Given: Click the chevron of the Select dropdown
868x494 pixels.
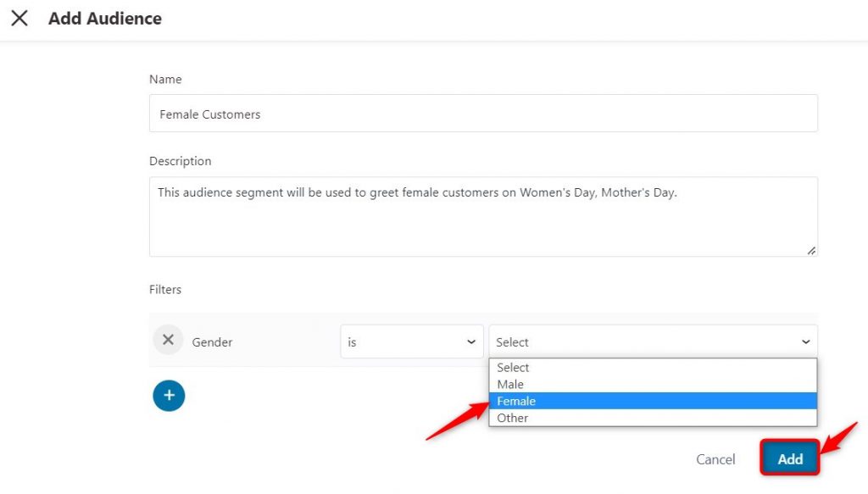Looking at the screenshot, I should [x=806, y=341].
